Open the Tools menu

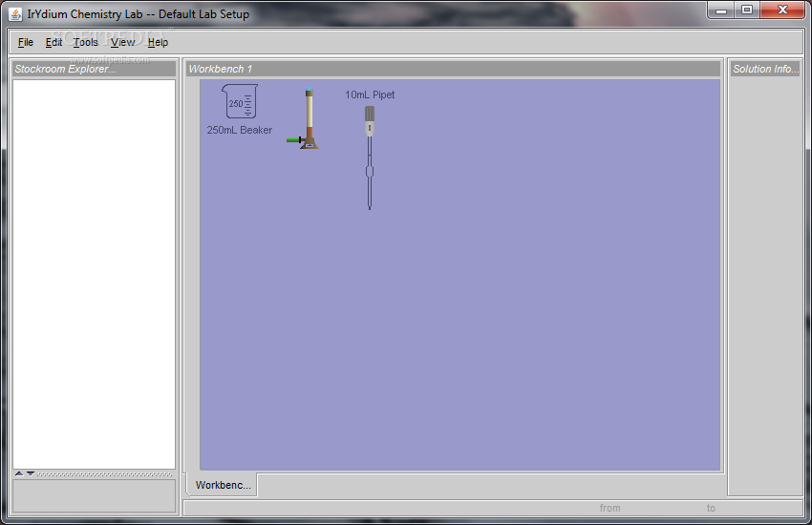pos(85,42)
